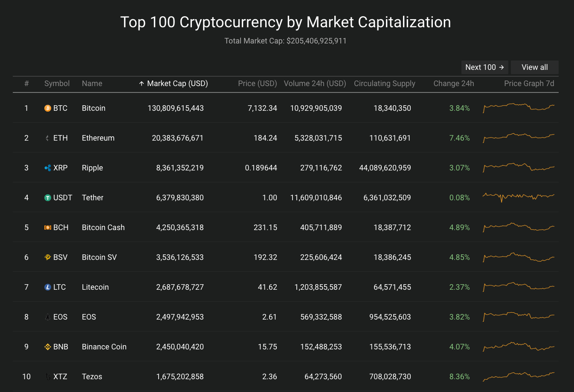Click the Ethereum ETH coin icon
The image size is (574, 392).
[48, 138]
